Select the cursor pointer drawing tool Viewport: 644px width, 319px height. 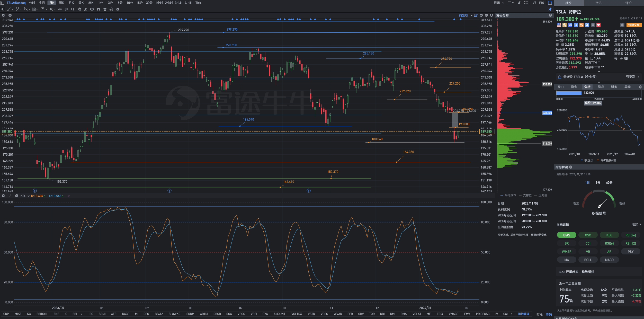click(3, 9)
